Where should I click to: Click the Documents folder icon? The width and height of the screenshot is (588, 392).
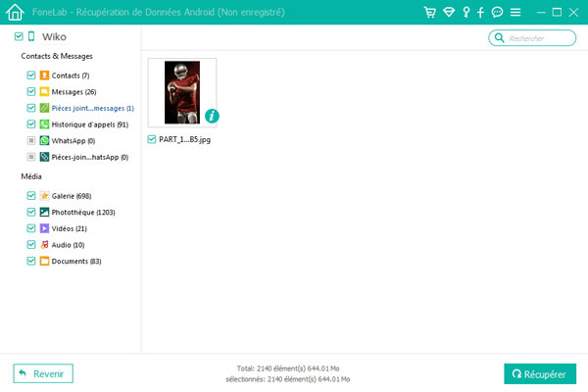(x=44, y=261)
